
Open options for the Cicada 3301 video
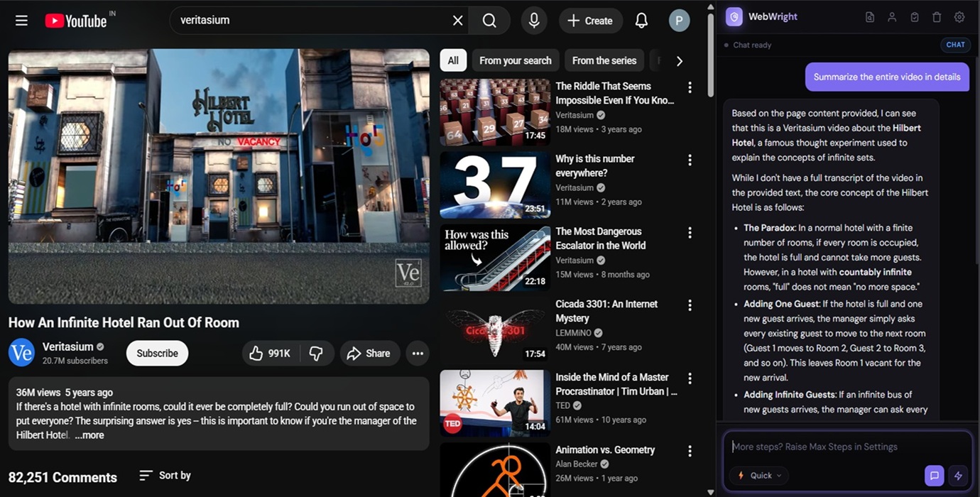(x=690, y=305)
